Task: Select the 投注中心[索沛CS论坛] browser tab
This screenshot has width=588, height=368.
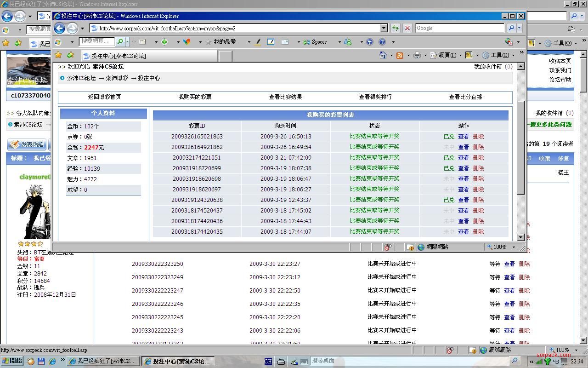Action: click(149, 56)
